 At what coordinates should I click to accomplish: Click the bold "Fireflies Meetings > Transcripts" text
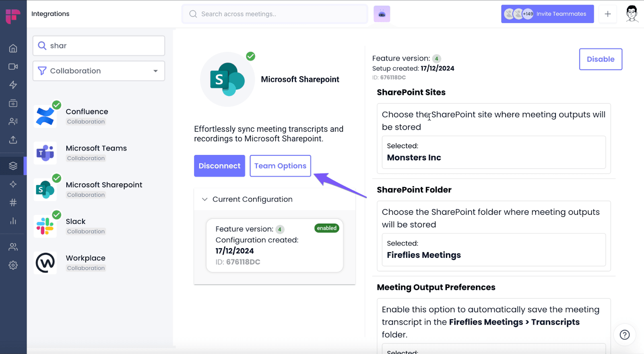point(514,322)
